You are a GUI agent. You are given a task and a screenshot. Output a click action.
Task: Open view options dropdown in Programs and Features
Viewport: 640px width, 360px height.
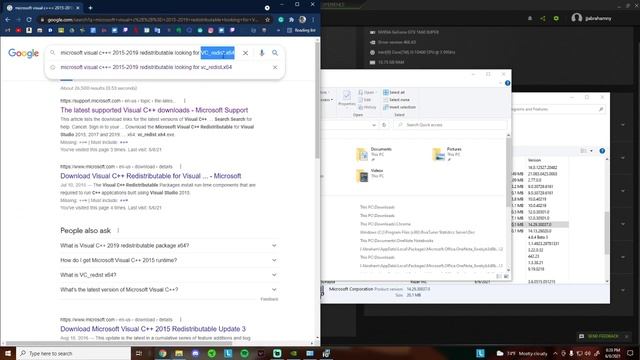coord(591,151)
